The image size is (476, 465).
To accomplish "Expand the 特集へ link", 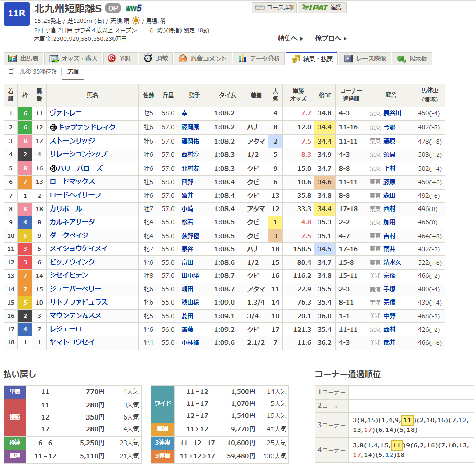I will pos(290,38).
